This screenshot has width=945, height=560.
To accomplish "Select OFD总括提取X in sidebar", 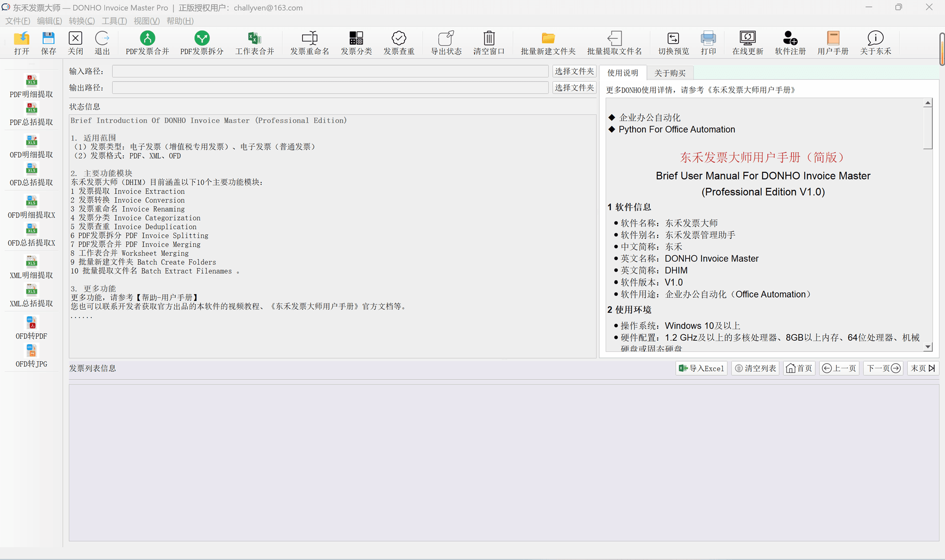I will 31,235.
